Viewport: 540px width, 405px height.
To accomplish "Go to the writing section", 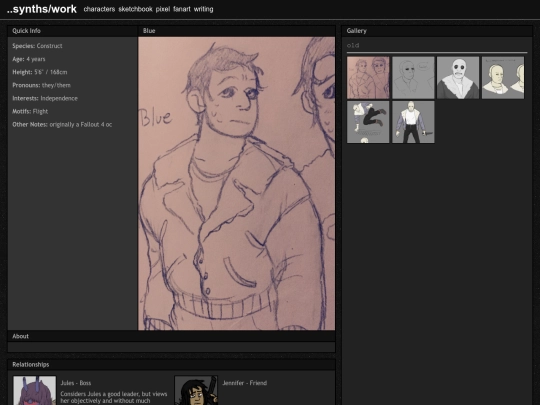I will pos(203,9).
